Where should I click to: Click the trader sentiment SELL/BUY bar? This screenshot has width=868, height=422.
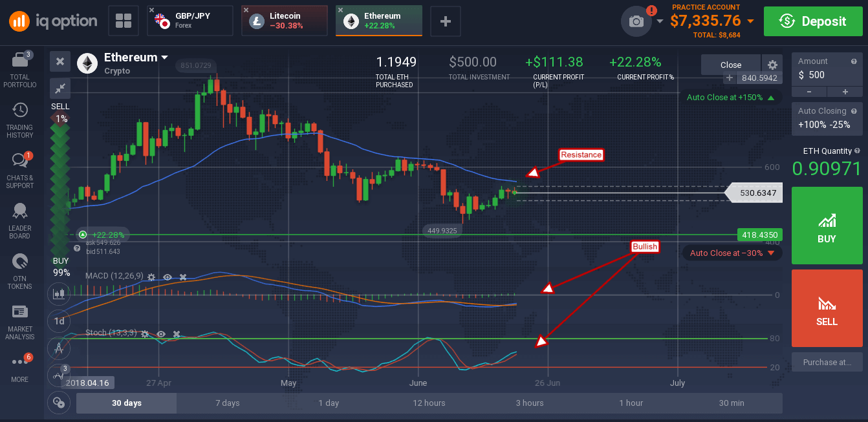click(x=61, y=190)
